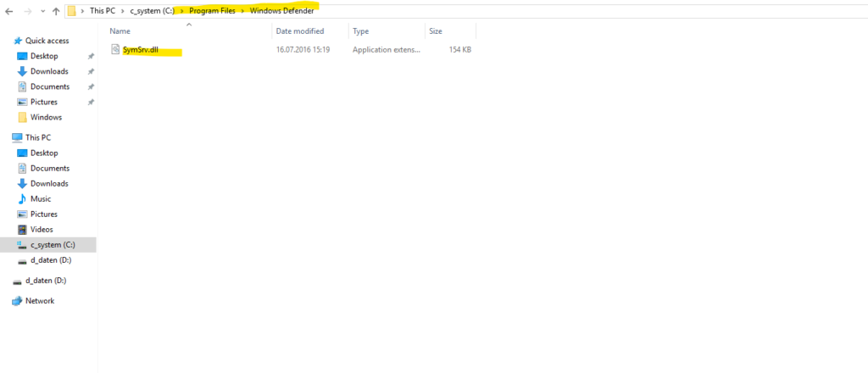Open Pictures under Quick access
The height and width of the screenshot is (373, 868).
click(44, 102)
